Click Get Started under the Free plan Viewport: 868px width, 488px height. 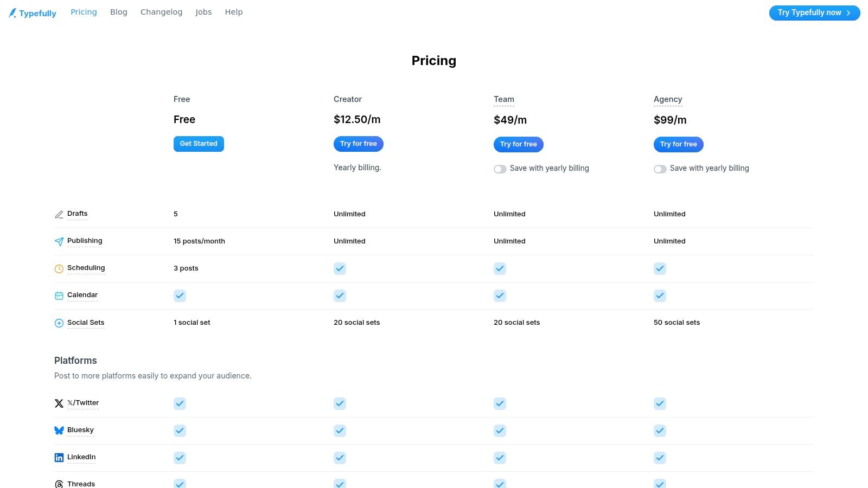[199, 144]
